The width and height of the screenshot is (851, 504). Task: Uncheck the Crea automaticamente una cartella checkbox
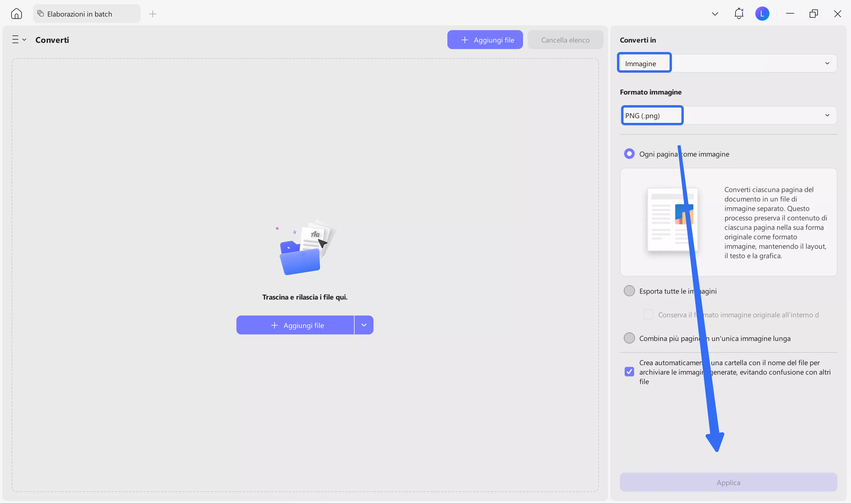coord(629,372)
